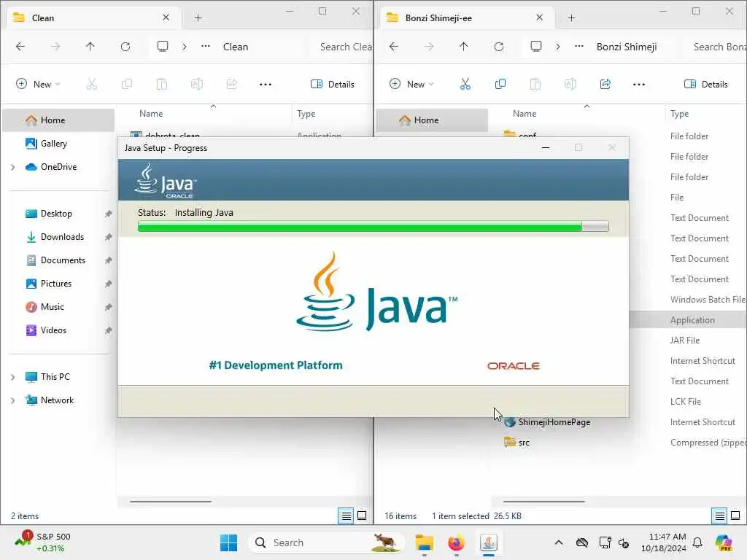
Task: Open the notifications bell
Action: [697, 542]
